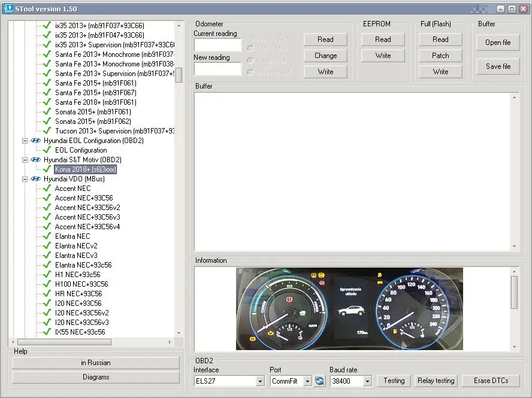Viewport: 532px width, 398px height.
Task: Click the instrument cluster photo in Information
Action: 349,308
